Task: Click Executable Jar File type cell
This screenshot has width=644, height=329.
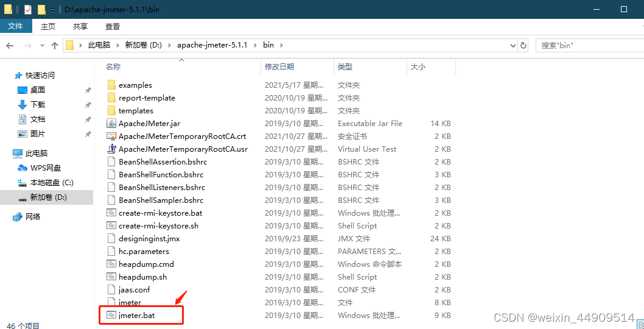Action: pyautogui.click(x=370, y=123)
